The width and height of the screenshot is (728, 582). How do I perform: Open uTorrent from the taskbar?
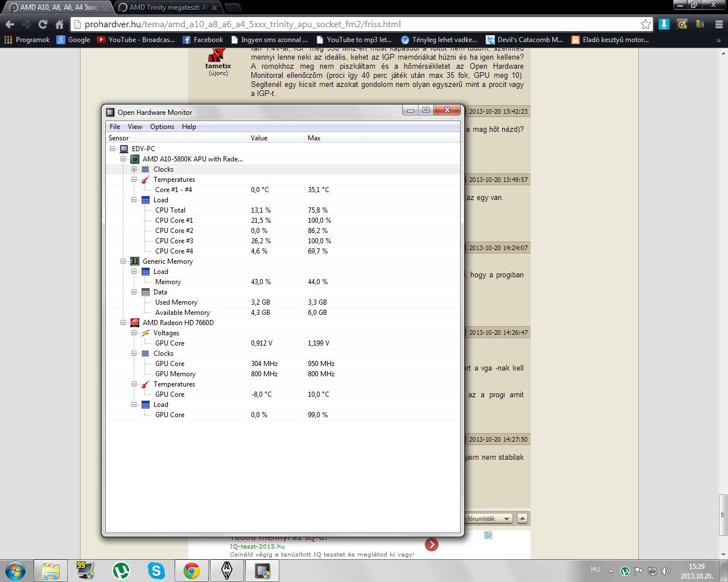click(121, 571)
